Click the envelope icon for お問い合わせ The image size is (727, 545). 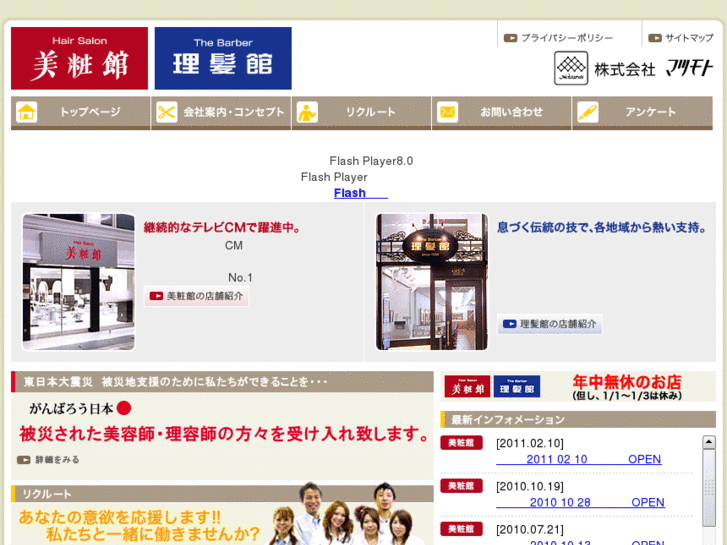(447, 112)
